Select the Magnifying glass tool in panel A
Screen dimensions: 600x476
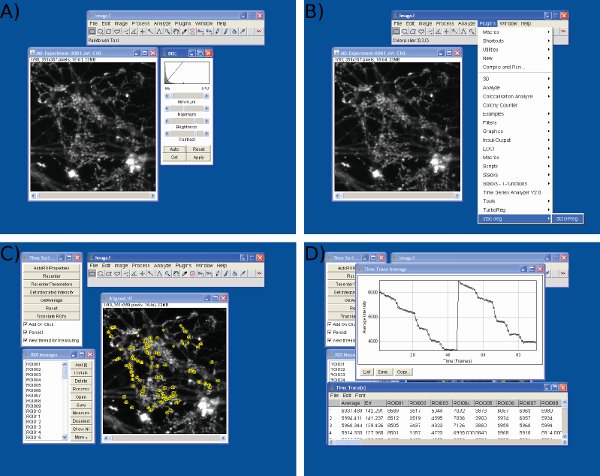pos(168,31)
